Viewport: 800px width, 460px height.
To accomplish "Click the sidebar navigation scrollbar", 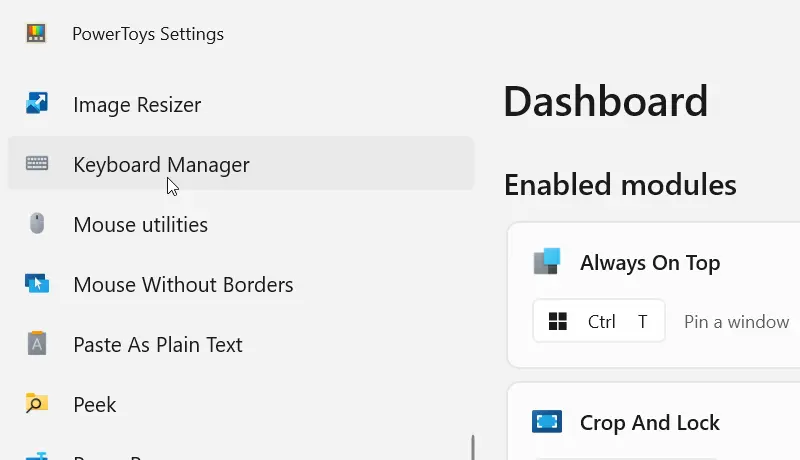I will (x=473, y=447).
